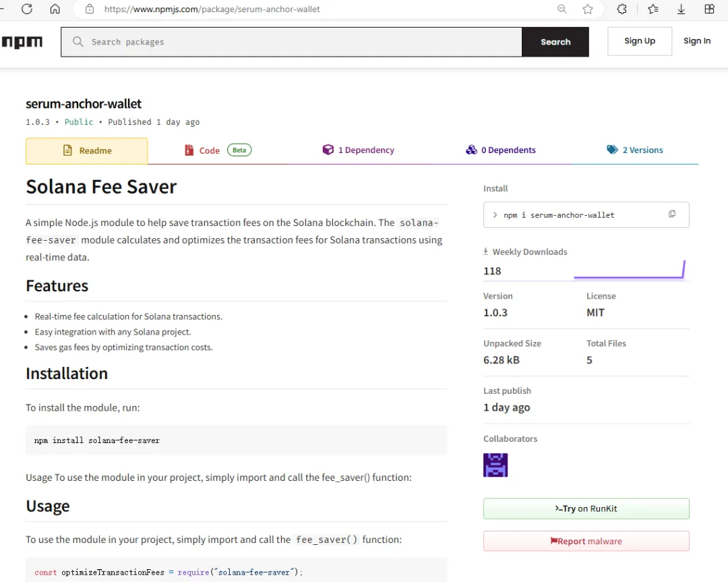Open the collections icon in the browser toolbar

[709, 9]
